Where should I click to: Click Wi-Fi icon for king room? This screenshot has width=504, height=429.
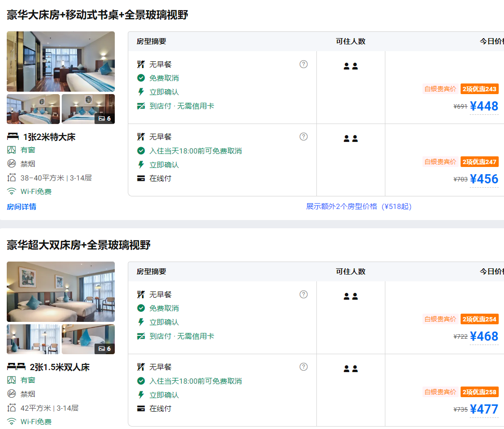(x=12, y=192)
